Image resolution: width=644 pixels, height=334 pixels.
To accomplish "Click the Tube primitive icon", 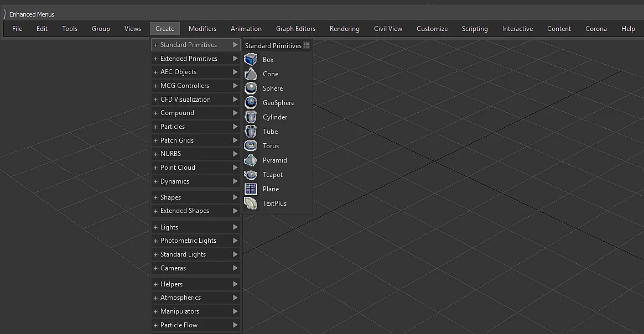I will [251, 131].
